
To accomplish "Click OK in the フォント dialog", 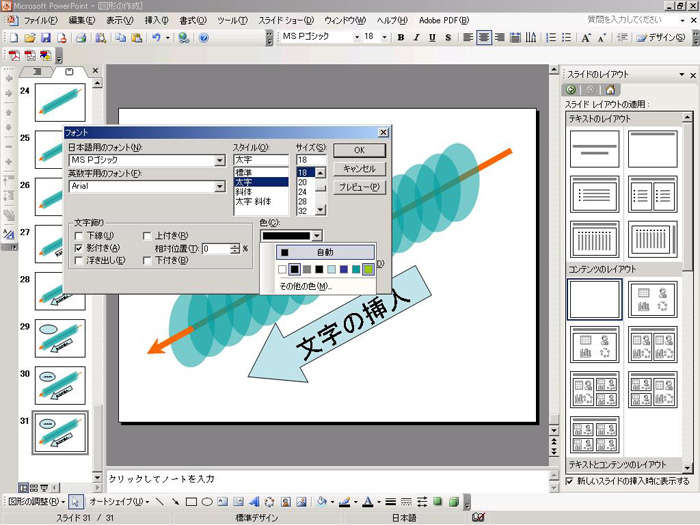I will click(x=359, y=150).
